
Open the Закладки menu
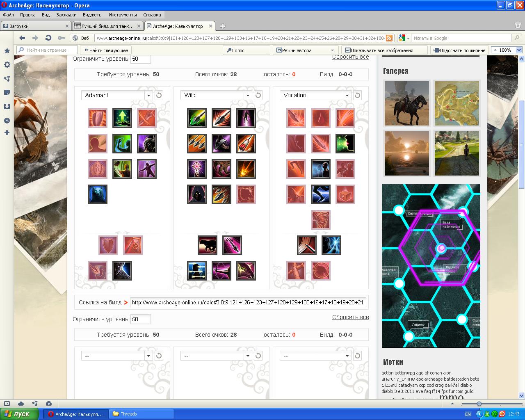click(x=66, y=15)
